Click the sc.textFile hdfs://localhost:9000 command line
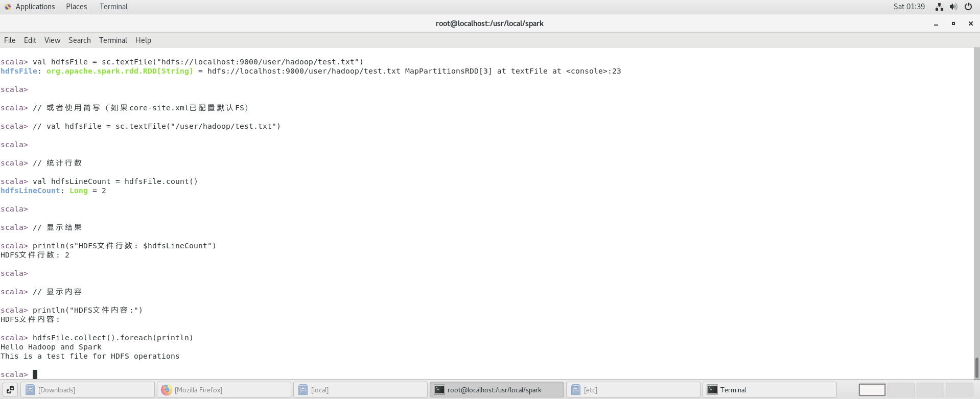Viewport: 980px width, 399px height. 198,62
